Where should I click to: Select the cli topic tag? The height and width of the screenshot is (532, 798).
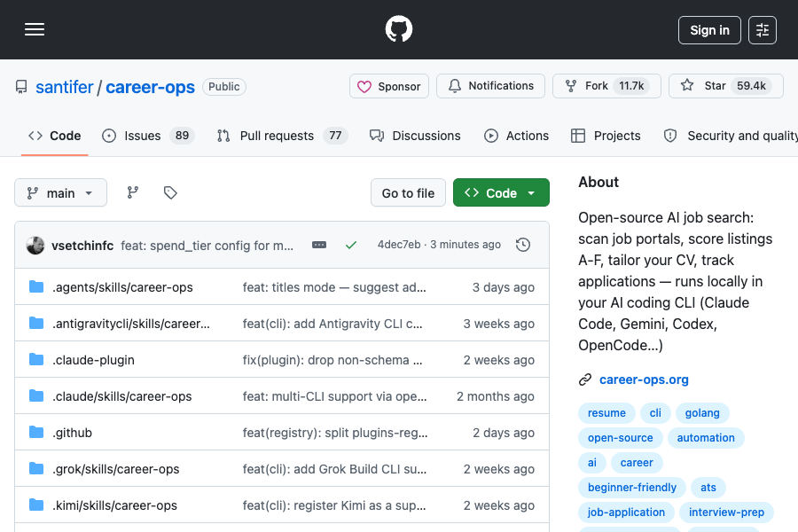655,413
